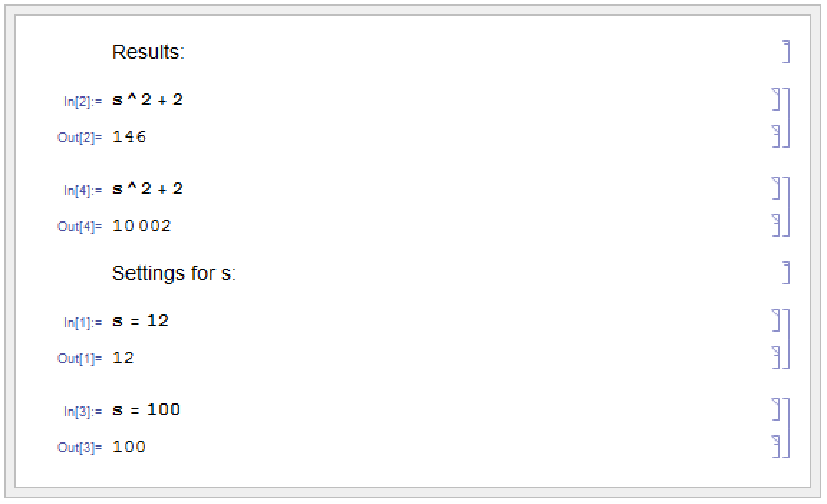Viewport: 827px width, 504px height.
Task: Place cursor in the s = 12 input
Action: click(x=140, y=320)
